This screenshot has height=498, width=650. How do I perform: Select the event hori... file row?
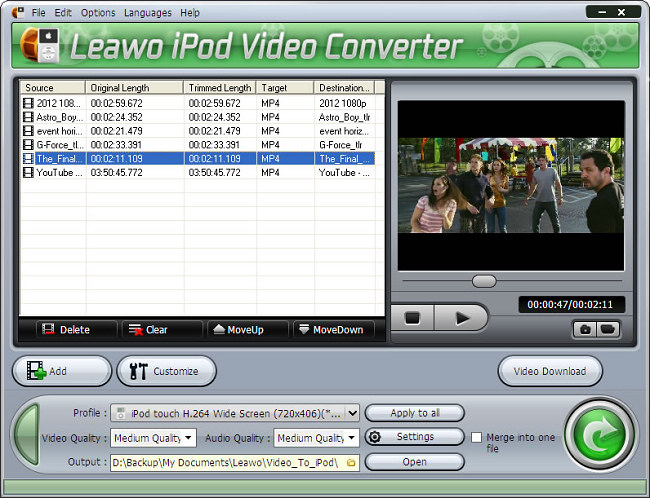[198, 131]
